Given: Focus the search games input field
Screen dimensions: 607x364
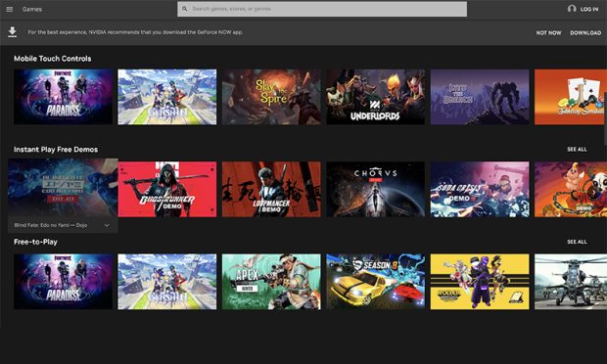Looking at the screenshot, I should (x=322, y=9).
